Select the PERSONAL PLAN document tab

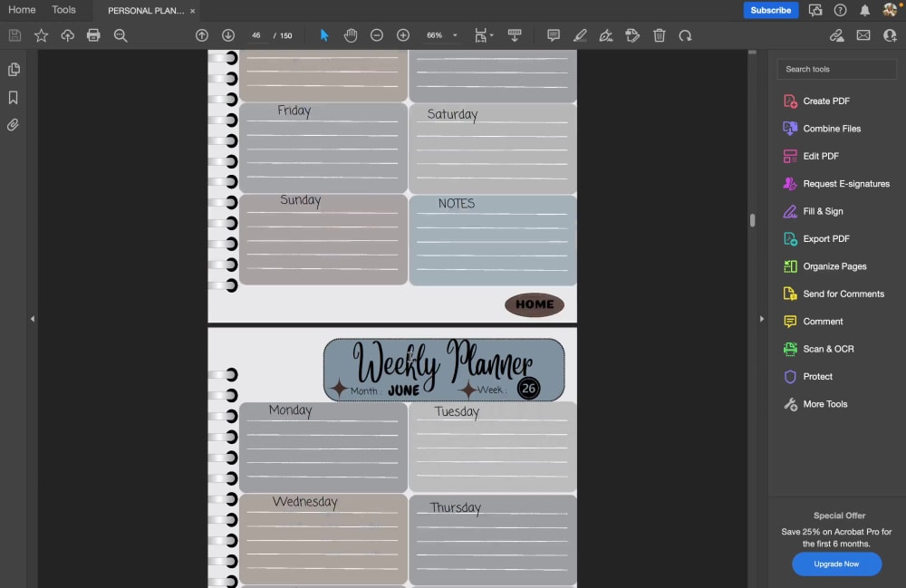[146, 10]
